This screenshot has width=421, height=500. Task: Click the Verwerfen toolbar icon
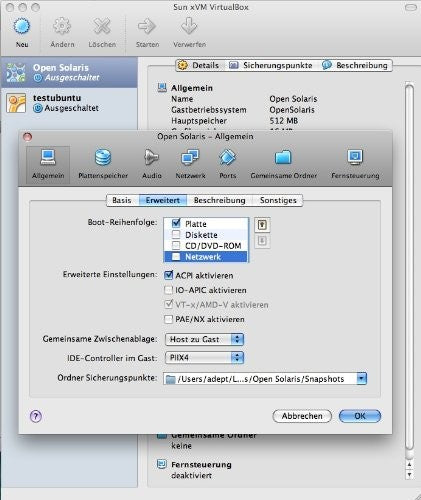coord(189,26)
